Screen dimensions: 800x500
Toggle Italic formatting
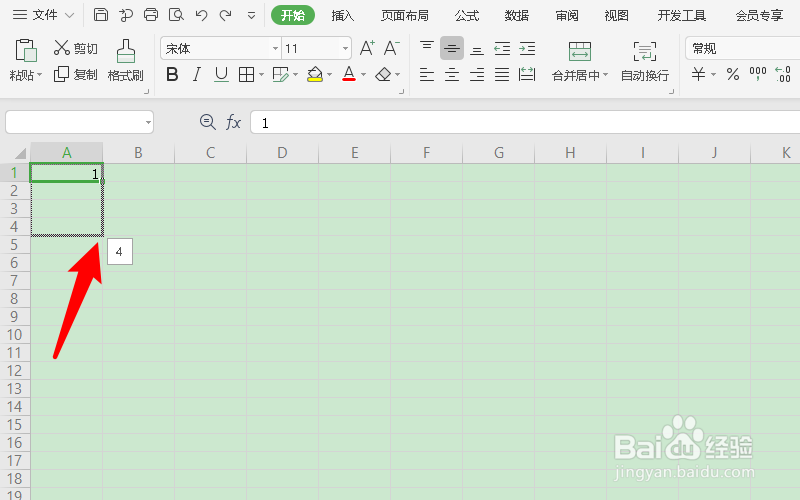click(x=197, y=75)
